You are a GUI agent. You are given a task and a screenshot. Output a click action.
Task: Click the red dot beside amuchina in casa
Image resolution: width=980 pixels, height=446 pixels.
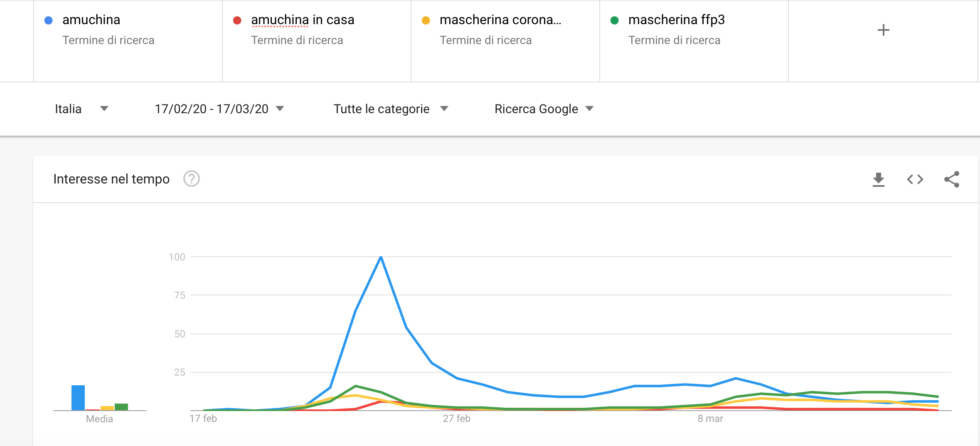tap(237, 20)
